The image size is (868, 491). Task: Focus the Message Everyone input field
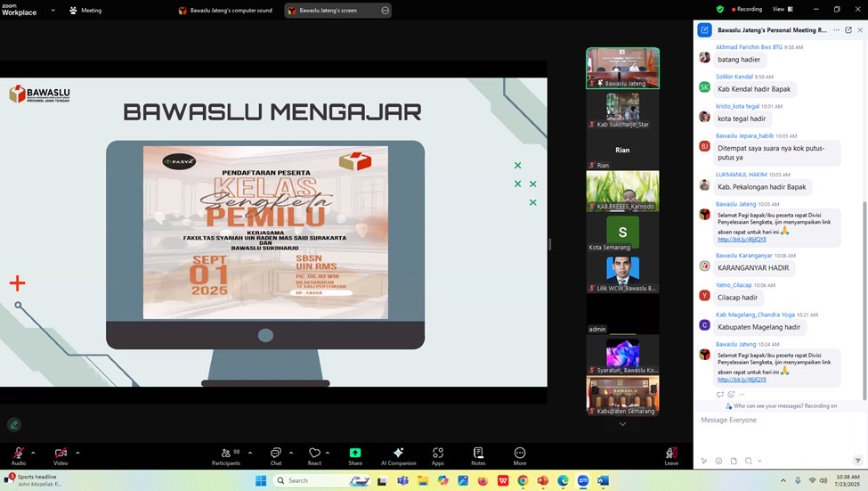(780, 433)
